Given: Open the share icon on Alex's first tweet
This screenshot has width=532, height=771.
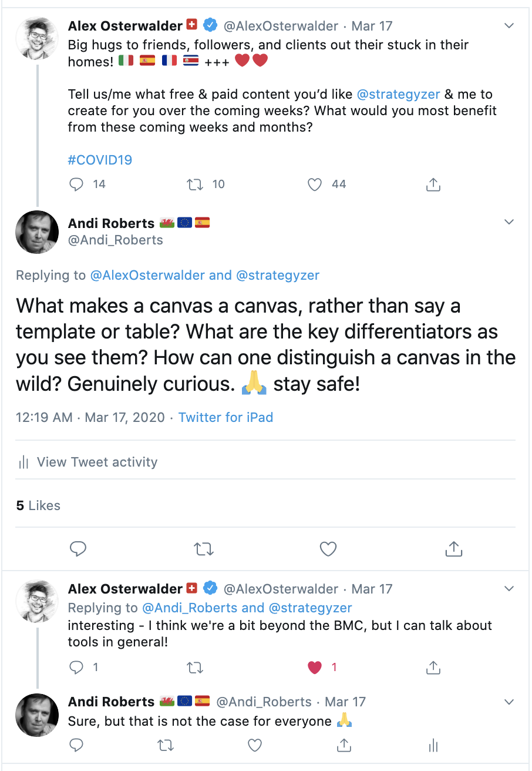Looking at the screenshot, I should coord(433,184).
